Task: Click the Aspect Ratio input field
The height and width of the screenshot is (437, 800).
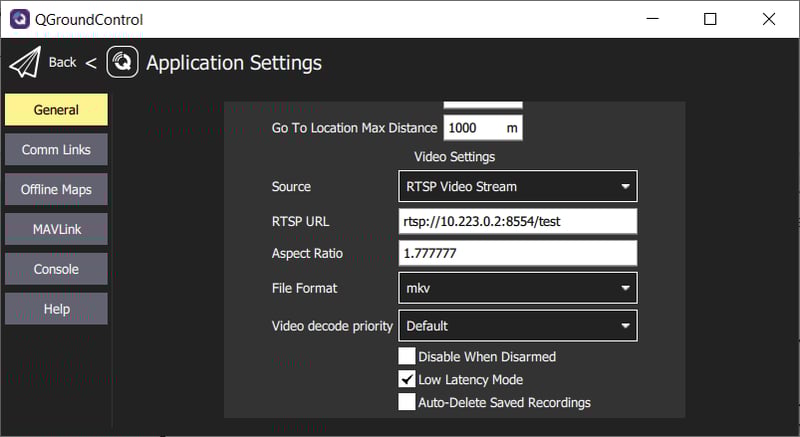Action: (517, 253)
